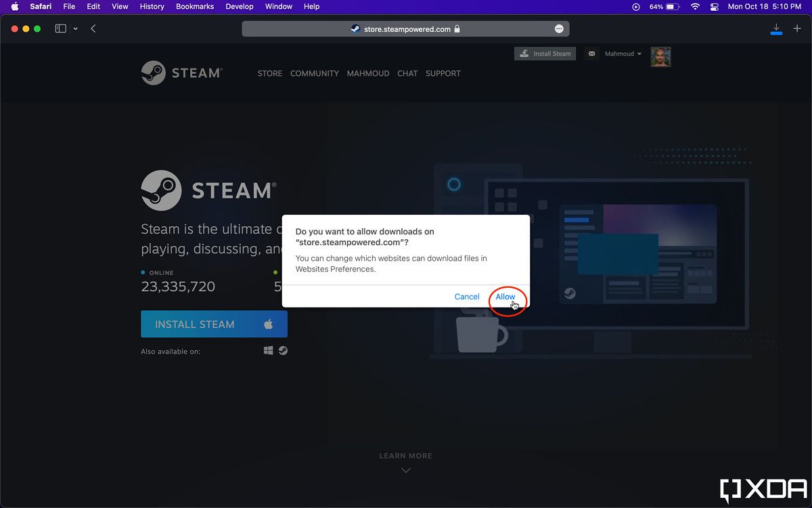Expand the sidebar tab group dropdown arrow
This screenshot has height=508, width=812.
point(75,28)
